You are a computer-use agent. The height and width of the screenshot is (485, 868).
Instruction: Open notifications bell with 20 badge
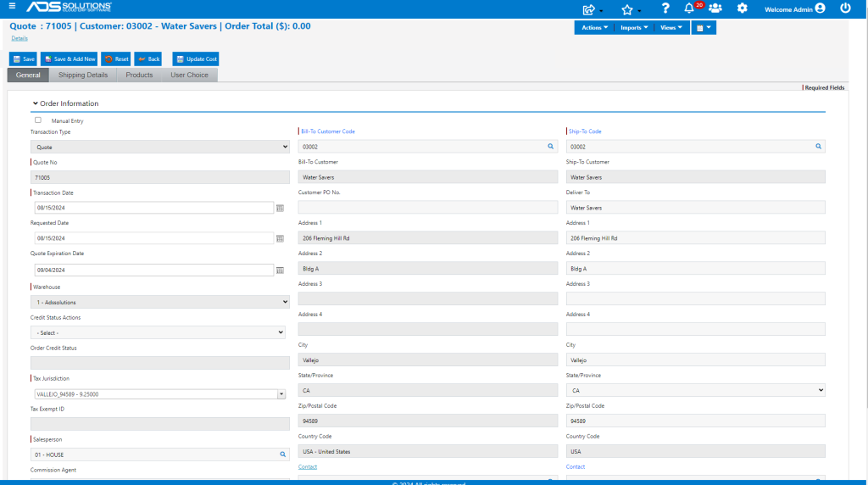pos(692,8)
